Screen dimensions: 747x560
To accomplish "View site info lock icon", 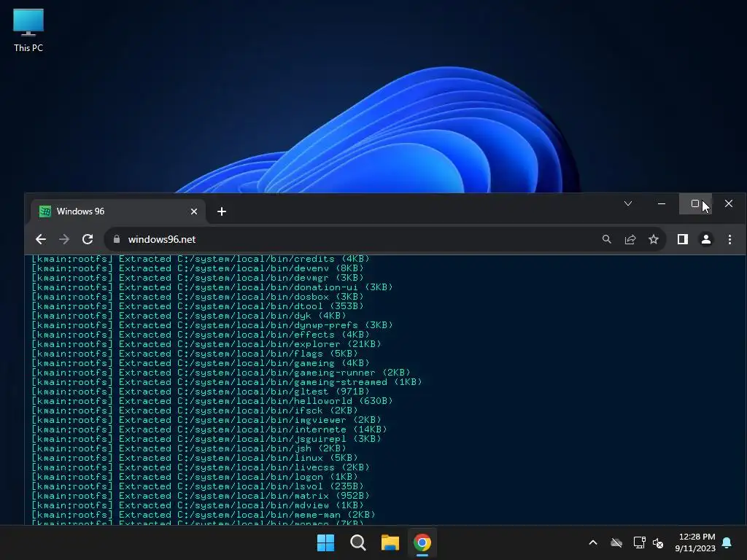I will [x=117, y=239].
